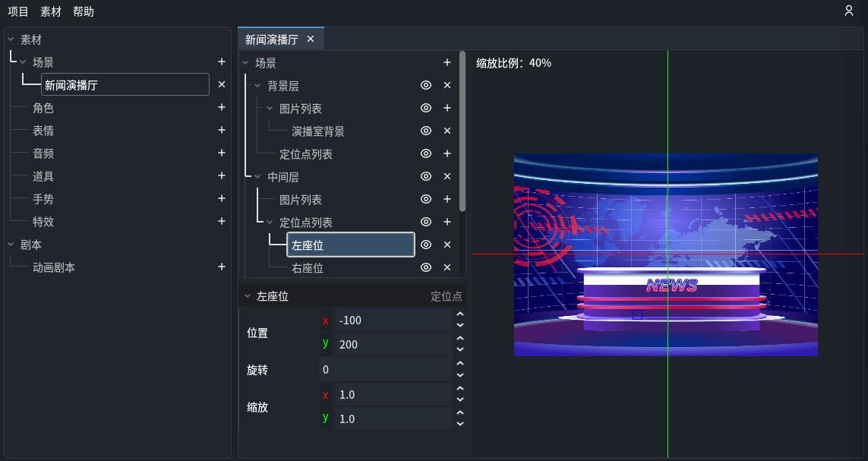The width and height of the screenshot is (868, 461).
Task: Delete 新闻演播厅 scene with its X icon
Action: coord(222,84)
